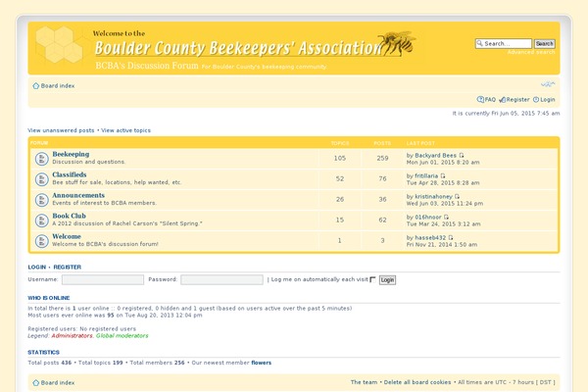Image resolution: width=588 pixels, height=392 pixels.
Task: Click the Global moderators legend link
Action: pyautogui.click(x=122, y=336)
